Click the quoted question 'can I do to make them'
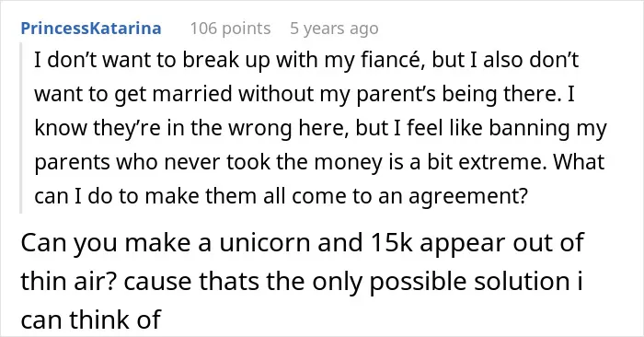Viewport: 644px width, 337px height. 281,196
